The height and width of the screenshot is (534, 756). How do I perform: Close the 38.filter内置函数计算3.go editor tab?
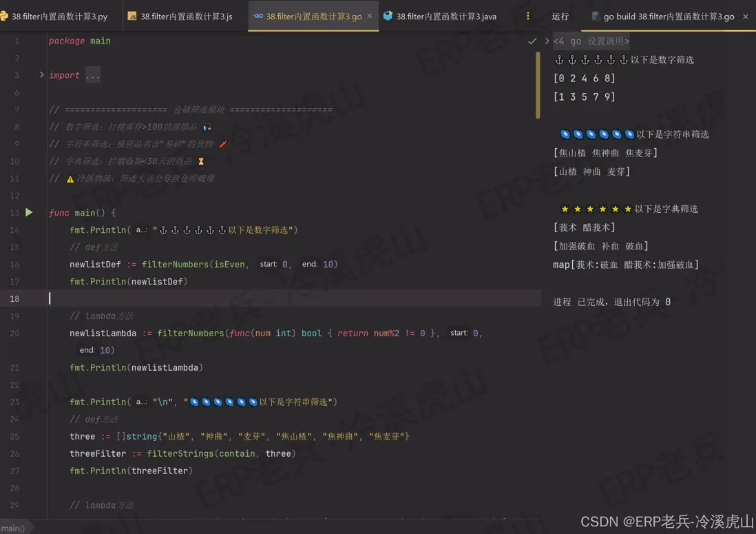pos(370,16)
